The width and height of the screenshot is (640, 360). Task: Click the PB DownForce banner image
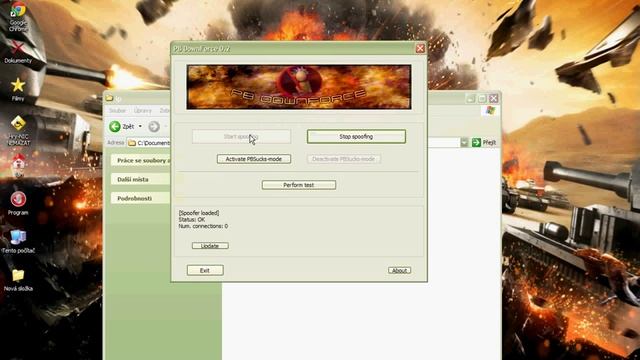click(299, 87)
